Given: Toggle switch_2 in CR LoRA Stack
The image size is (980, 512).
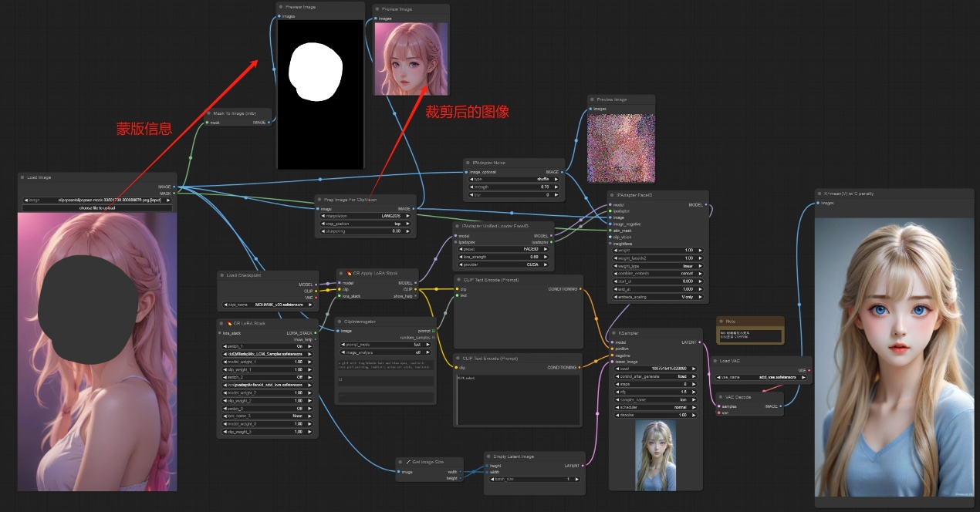Looking at the screenshot, I should 267,377.
